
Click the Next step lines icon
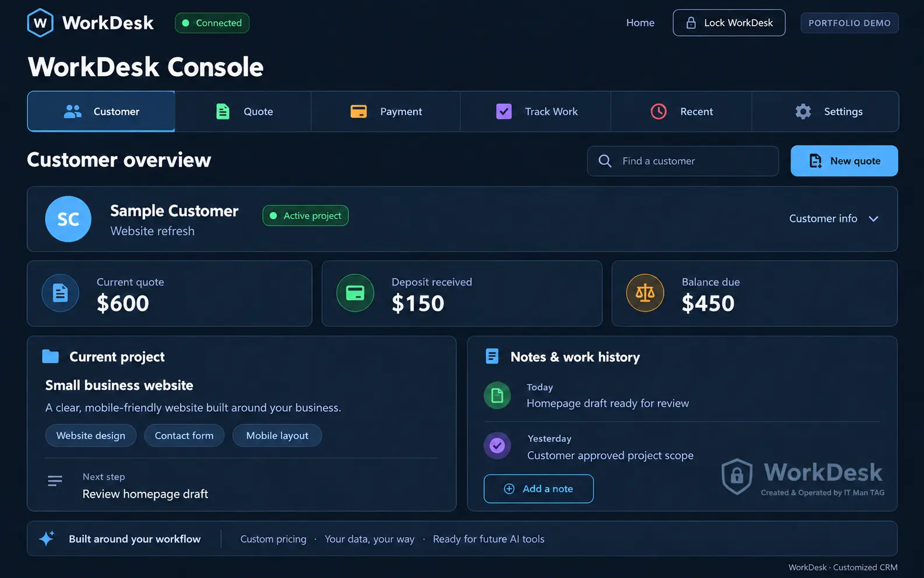click(55, 481)
